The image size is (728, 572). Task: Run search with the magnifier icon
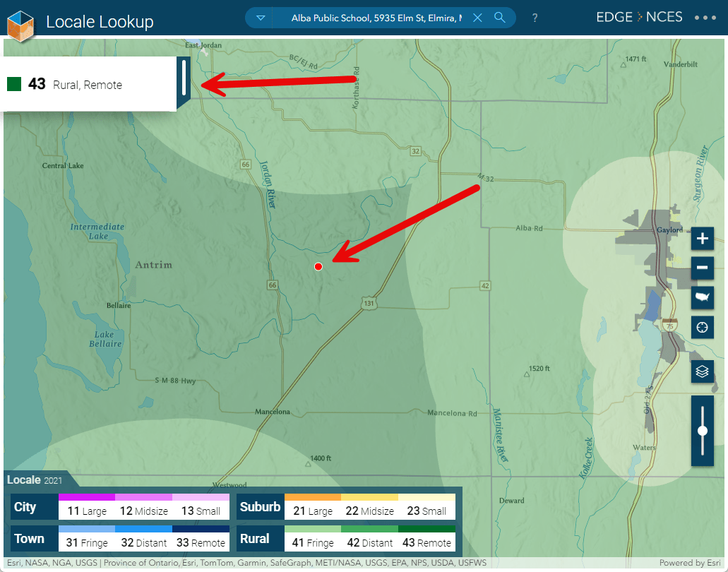point(499,18)
